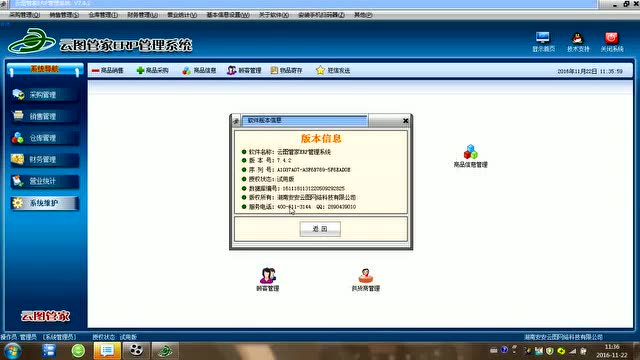
Task: Open 商品信息 toolbar shortcut
Action: coord(199,71)
